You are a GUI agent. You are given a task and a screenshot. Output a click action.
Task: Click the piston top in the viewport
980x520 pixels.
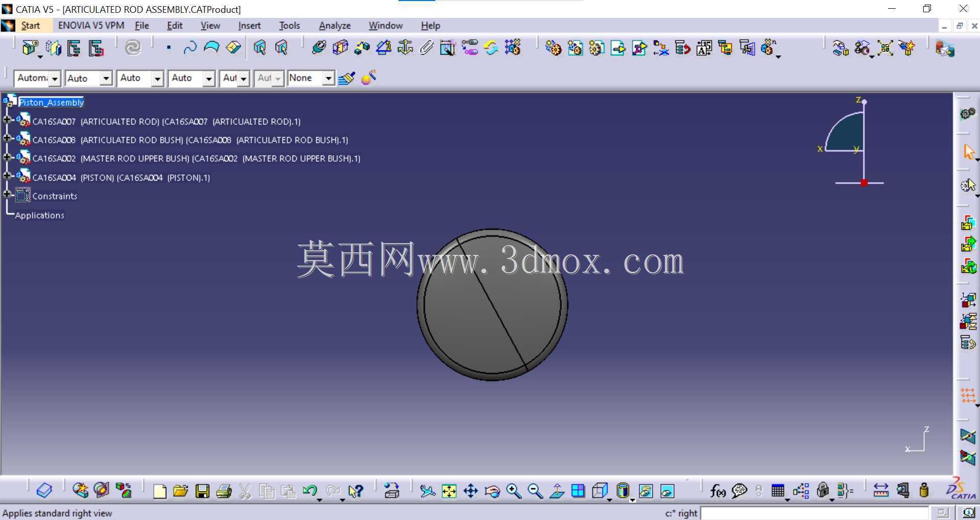pos(492,305)
